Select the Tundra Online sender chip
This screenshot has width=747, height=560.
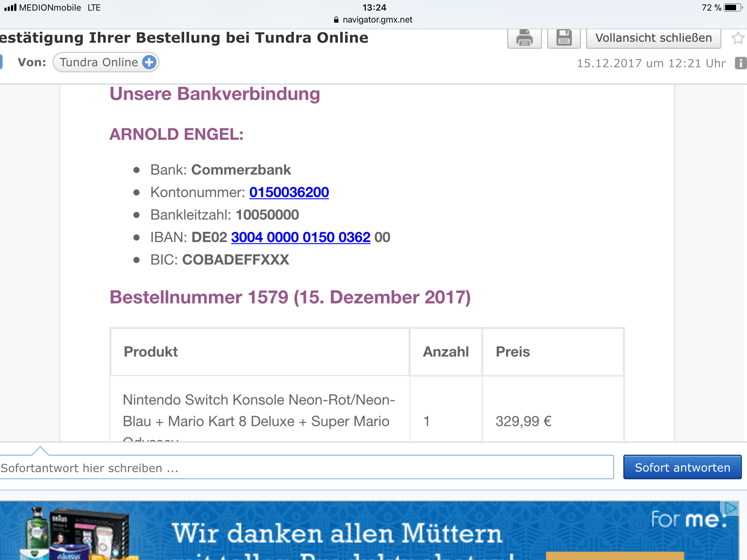(106, 62)
